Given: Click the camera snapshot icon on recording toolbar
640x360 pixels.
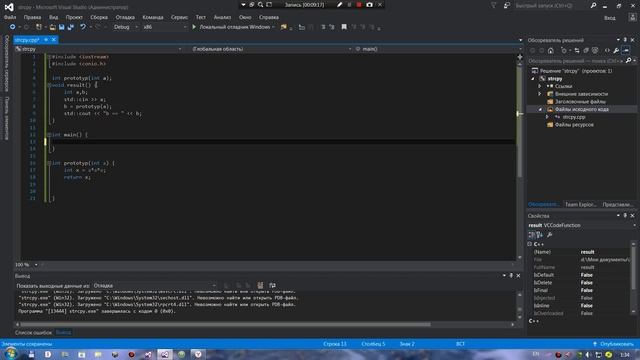Looking at the screenshot, I should click(x=369, y=5).
